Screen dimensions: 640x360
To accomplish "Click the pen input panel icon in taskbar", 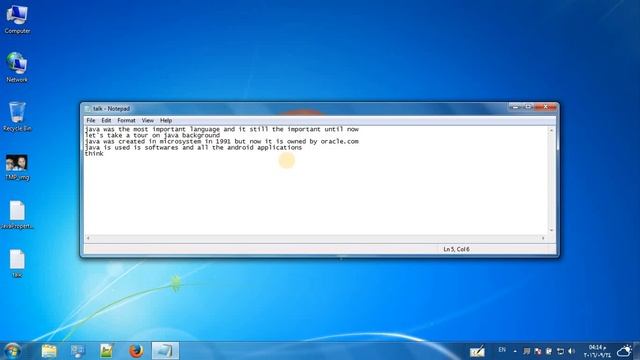I will point(477,351).
